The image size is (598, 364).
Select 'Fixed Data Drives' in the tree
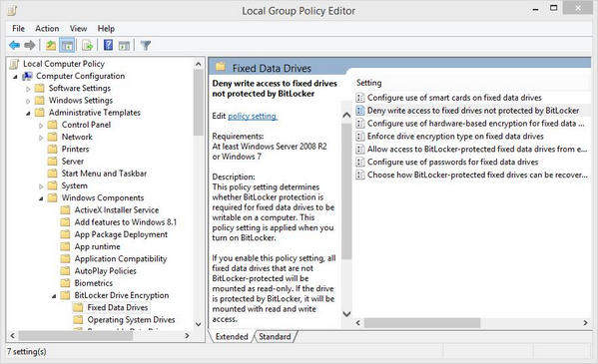coord(118,307)
